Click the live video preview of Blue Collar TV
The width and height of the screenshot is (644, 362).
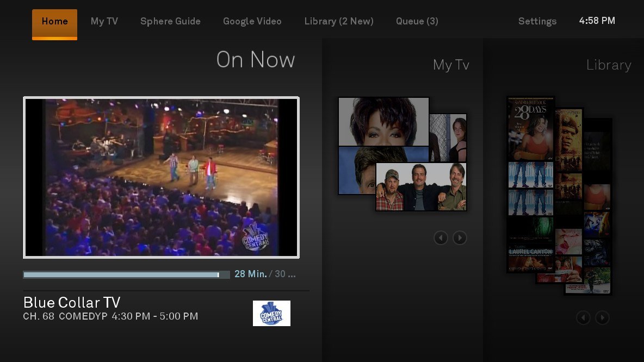[161, 177]
